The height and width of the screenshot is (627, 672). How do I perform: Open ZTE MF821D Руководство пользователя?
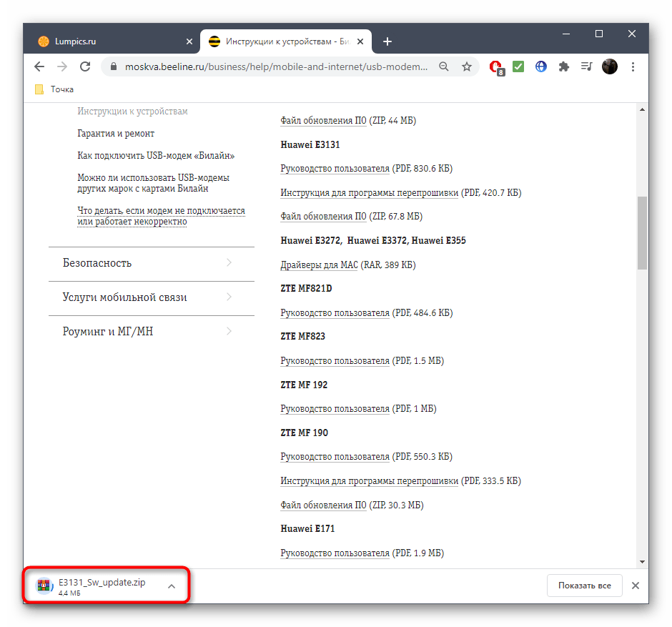(x=335, y=313)
